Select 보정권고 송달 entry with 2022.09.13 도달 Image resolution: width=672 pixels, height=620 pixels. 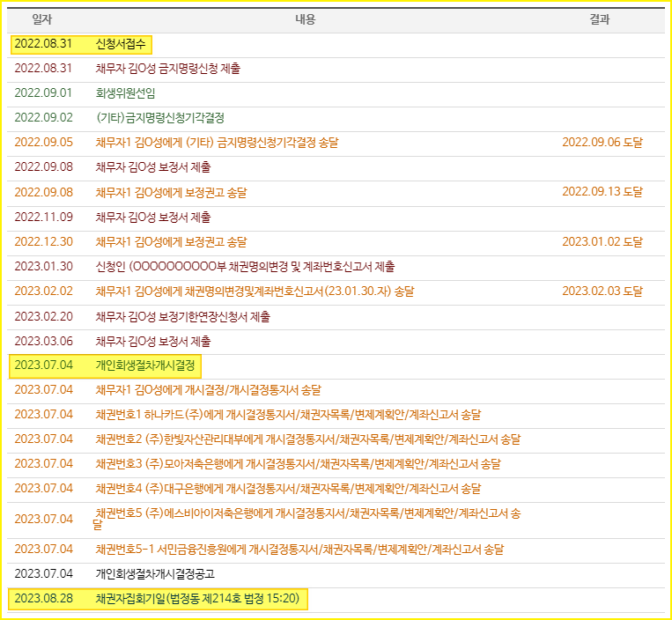tap(172, 192)
